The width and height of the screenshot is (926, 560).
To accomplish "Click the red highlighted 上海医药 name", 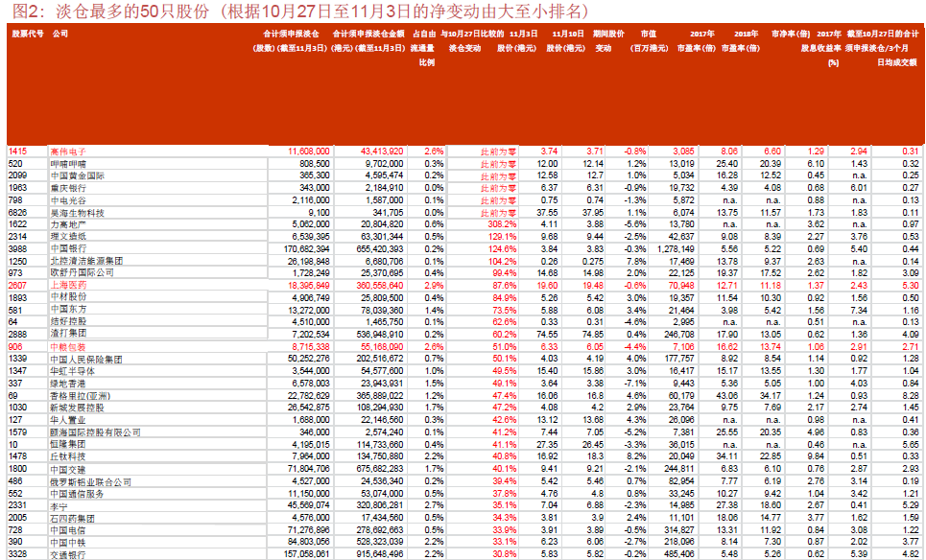I will click(x=68, y=286).
